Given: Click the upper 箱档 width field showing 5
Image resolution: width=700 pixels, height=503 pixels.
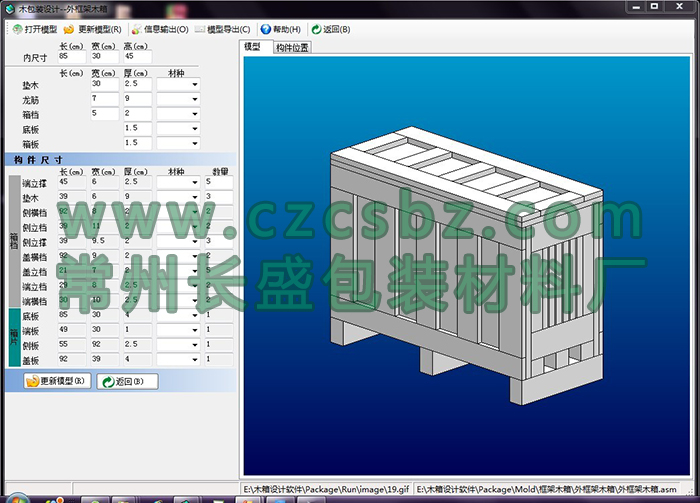Looking at the screenshot, I should pyautogui.click(x=105, y=114).
